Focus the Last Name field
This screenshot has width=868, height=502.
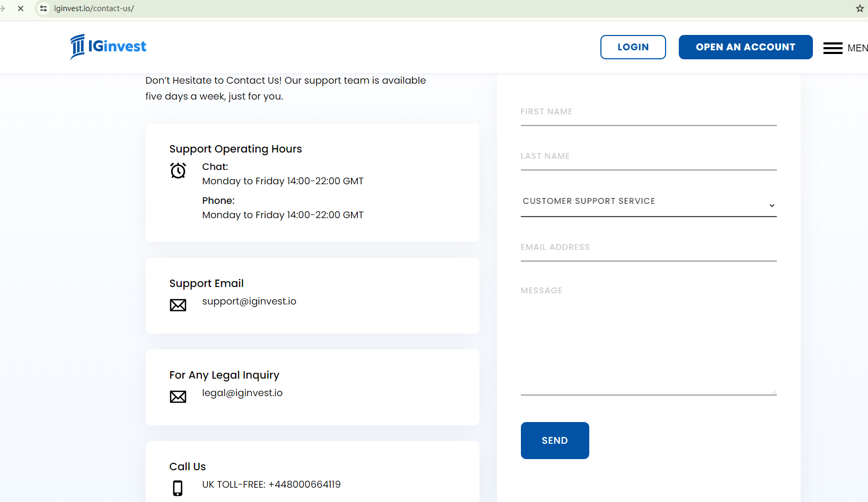point(648,157)
